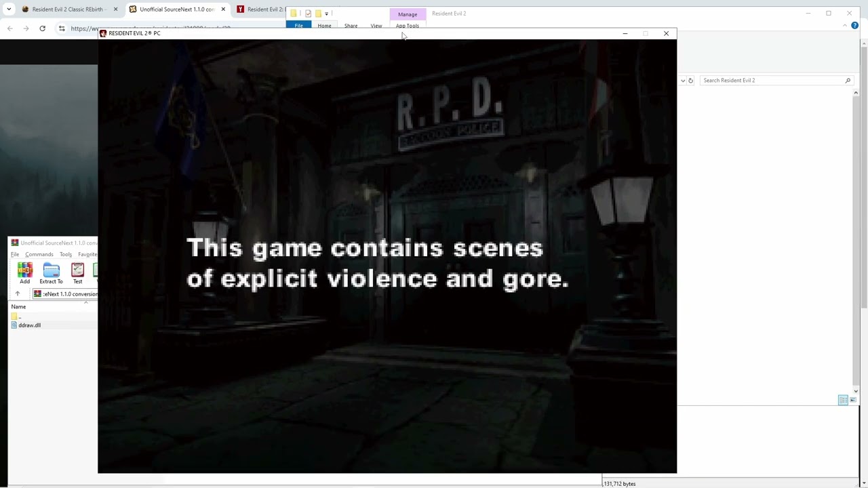This screenshot has width=868, height=488.
Task: Reload the browser page
Action: tap(42, 28)
